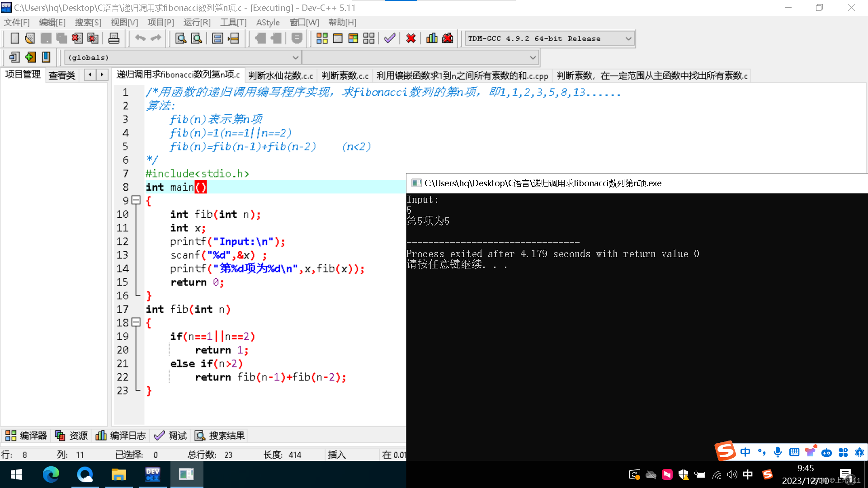Click the Compile and Run icon
The width and height of the screenshot is (868, 488).
pyautogui.click(x=353, y=38)
